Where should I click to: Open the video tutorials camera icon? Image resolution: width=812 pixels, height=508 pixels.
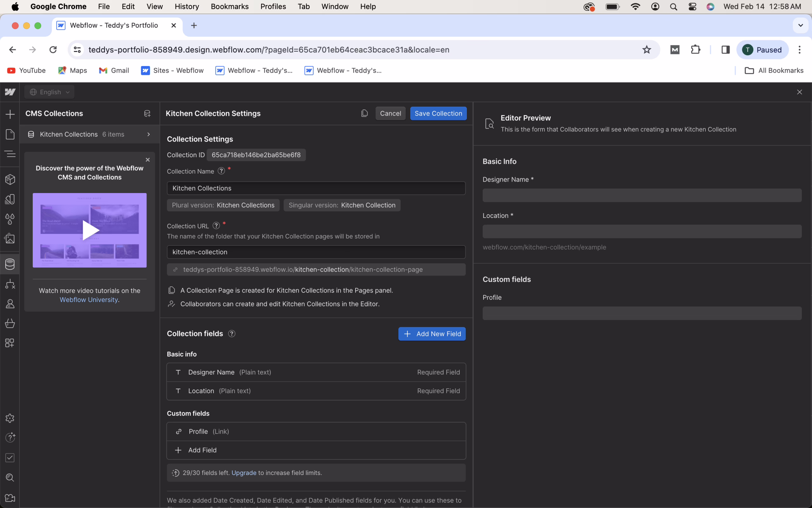point(10,498)
